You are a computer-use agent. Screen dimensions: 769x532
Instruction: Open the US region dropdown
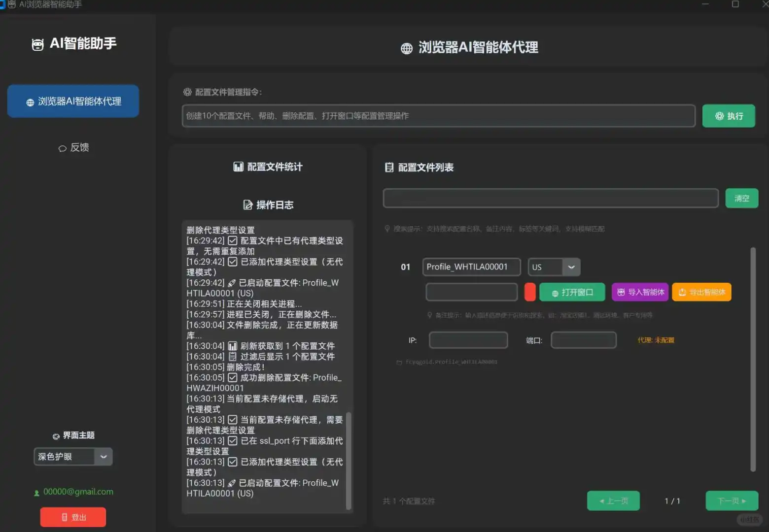coord(571,267)
